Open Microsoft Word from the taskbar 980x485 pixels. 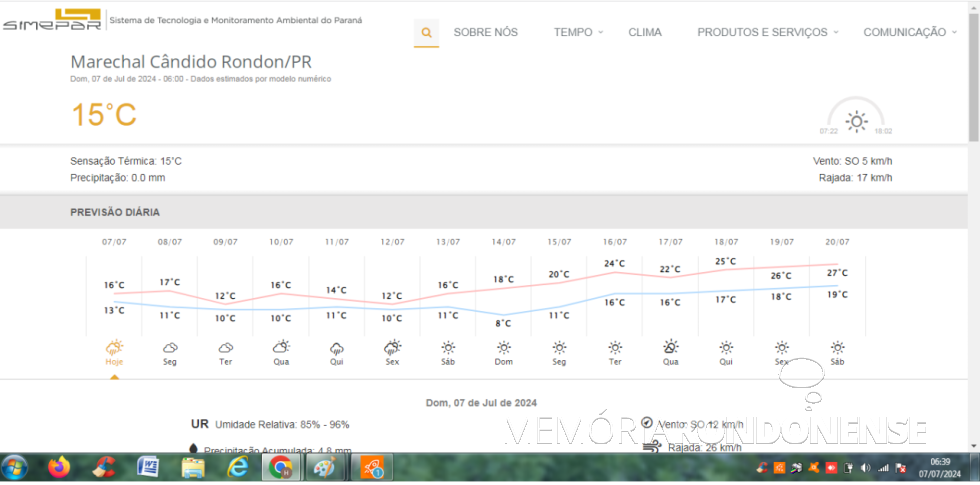147,467
